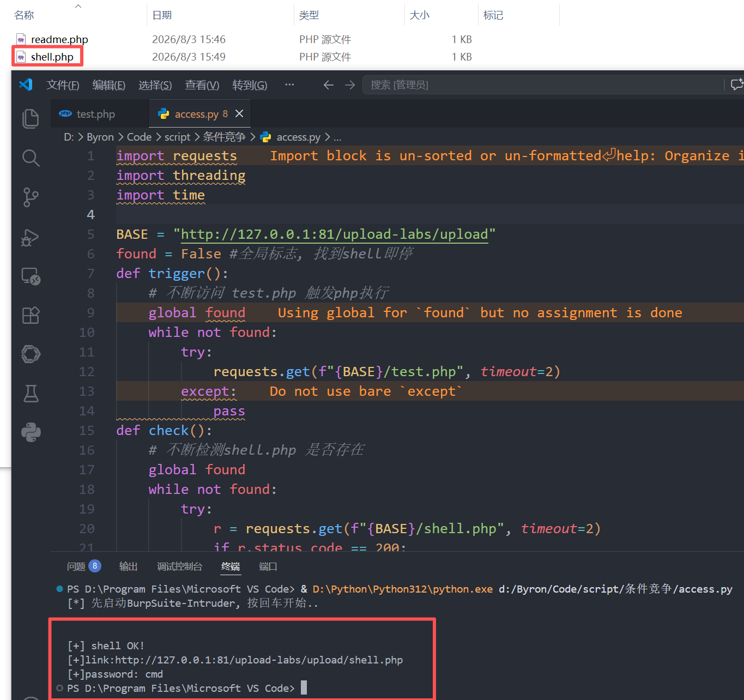Image resolution: width=744 pixels, height=700 pixels.
Task: Open the Testing flask view
Action: coord(31,393)
